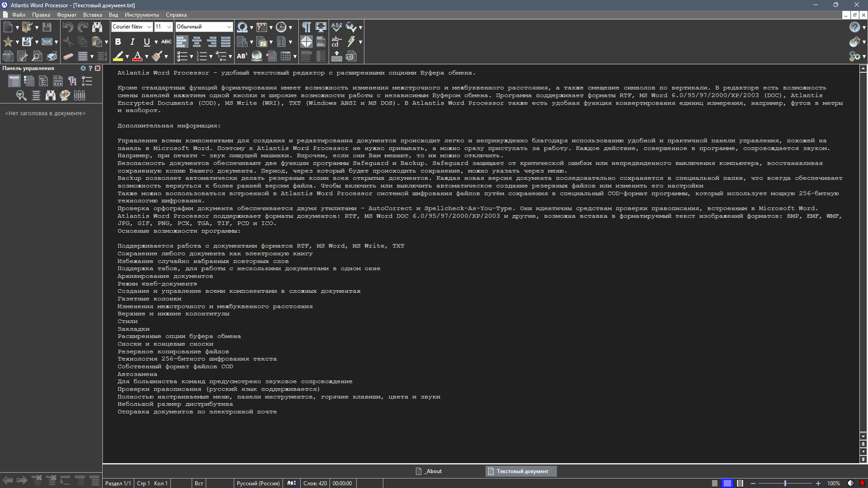Expand the New document dropdown arrow
This screenshot has width=868, height=488.
[17, 28]
